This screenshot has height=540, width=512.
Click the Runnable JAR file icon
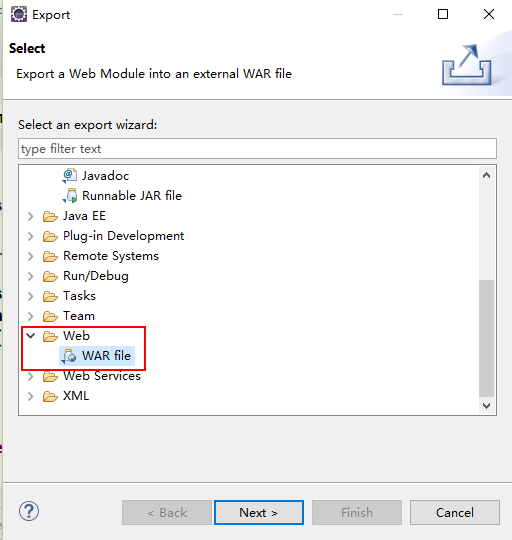tap(70, 196)
